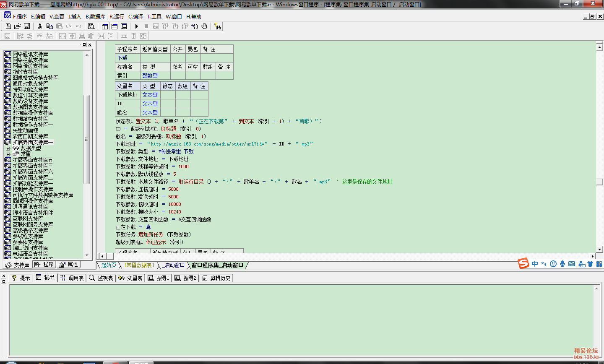Open the 调用表 tab
This screenshot has width=604, height=364.
coord(72,278)
